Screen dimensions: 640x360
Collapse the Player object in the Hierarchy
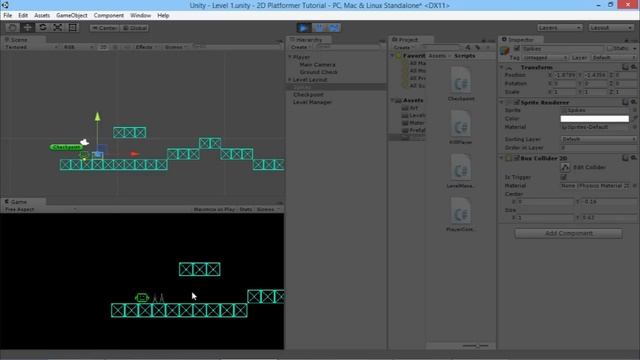tap(290, 57)
